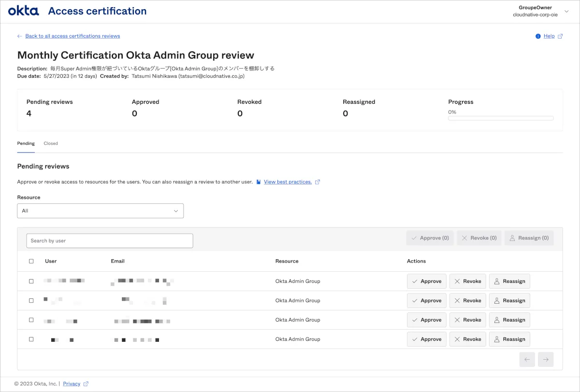
Task: Revoke the second user's access
Action: point(467,300)
